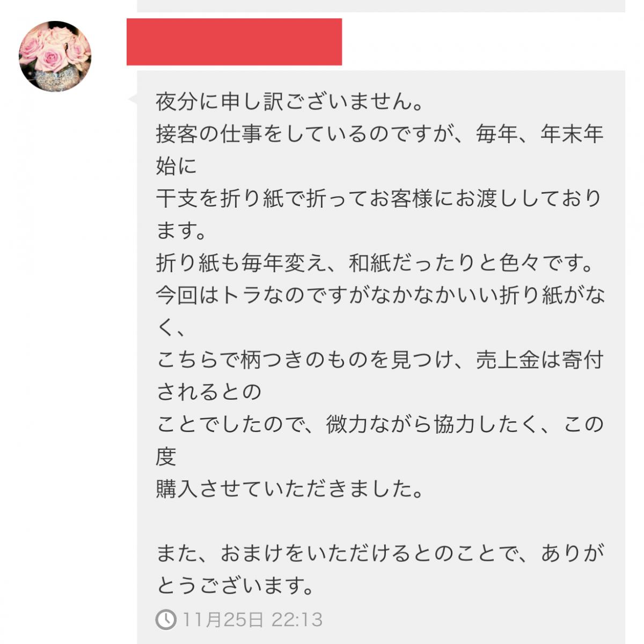Click the clock icon beside the timestamp

(166, 619)
